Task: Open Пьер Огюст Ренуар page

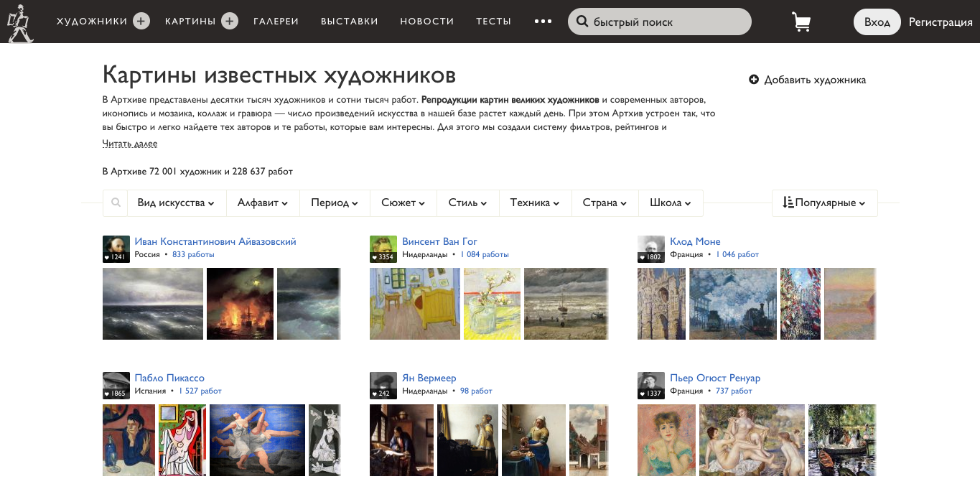Action: tap(715, 378)
